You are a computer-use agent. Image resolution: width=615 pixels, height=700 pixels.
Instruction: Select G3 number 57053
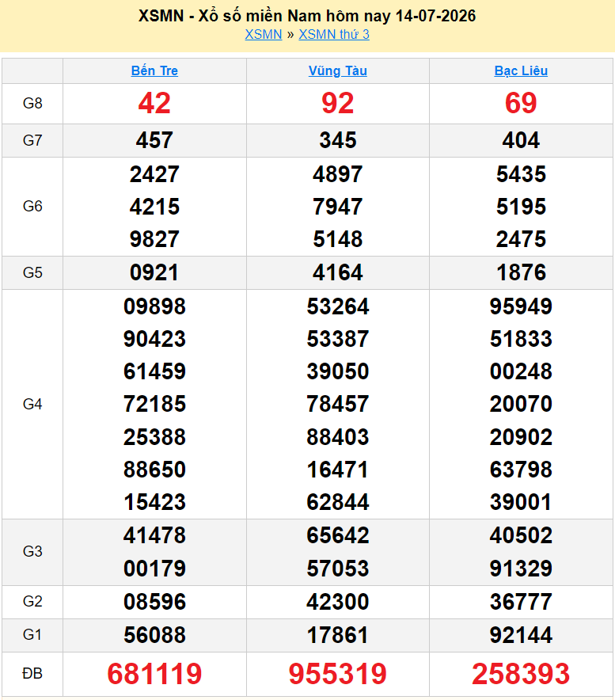tap(338, 569)
